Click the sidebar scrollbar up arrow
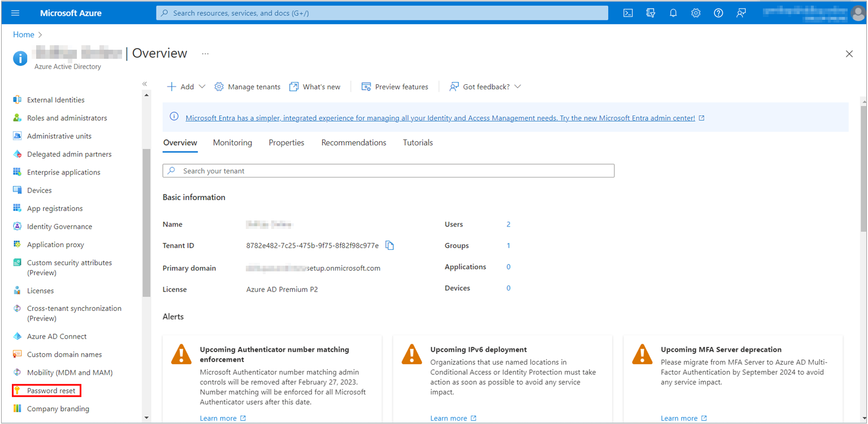 [x=146, y=94]
